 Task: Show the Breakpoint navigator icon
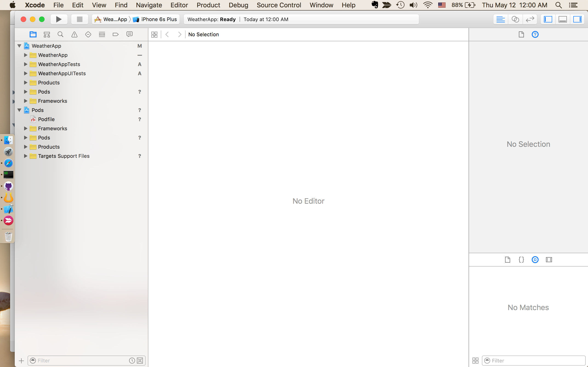[x=116, y=34]
